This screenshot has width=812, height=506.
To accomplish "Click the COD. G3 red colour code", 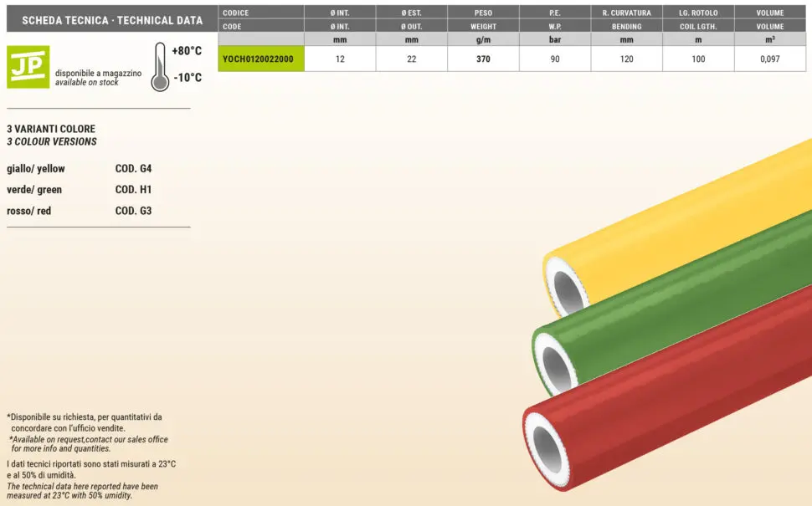I will [x=133, y=212].
